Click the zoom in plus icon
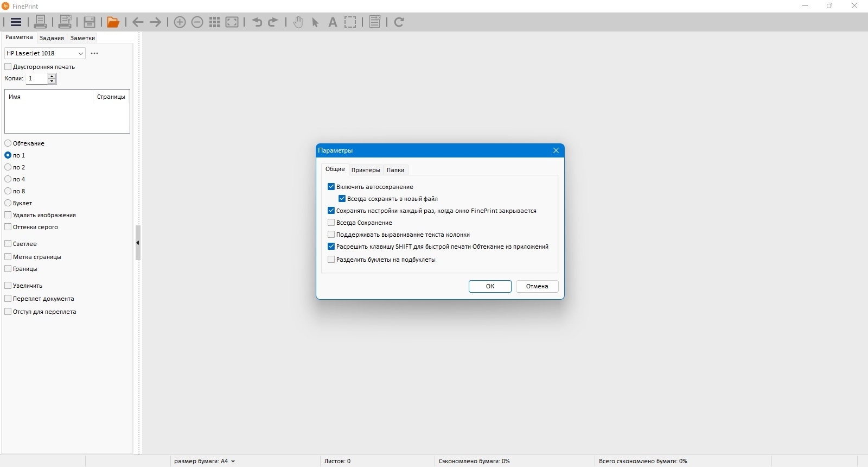The width and height of the screenshot is (868, 467). click(180, 22)
